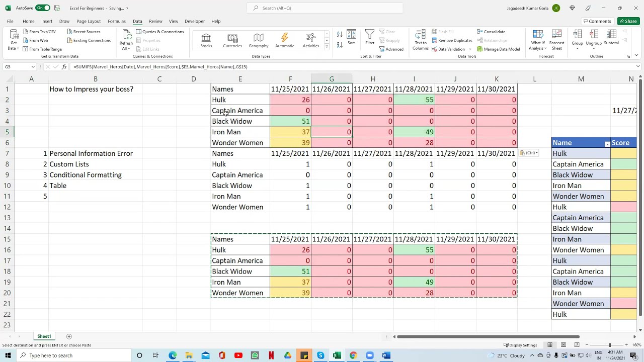
Task: Select column G header
Action: coord(332,79)
